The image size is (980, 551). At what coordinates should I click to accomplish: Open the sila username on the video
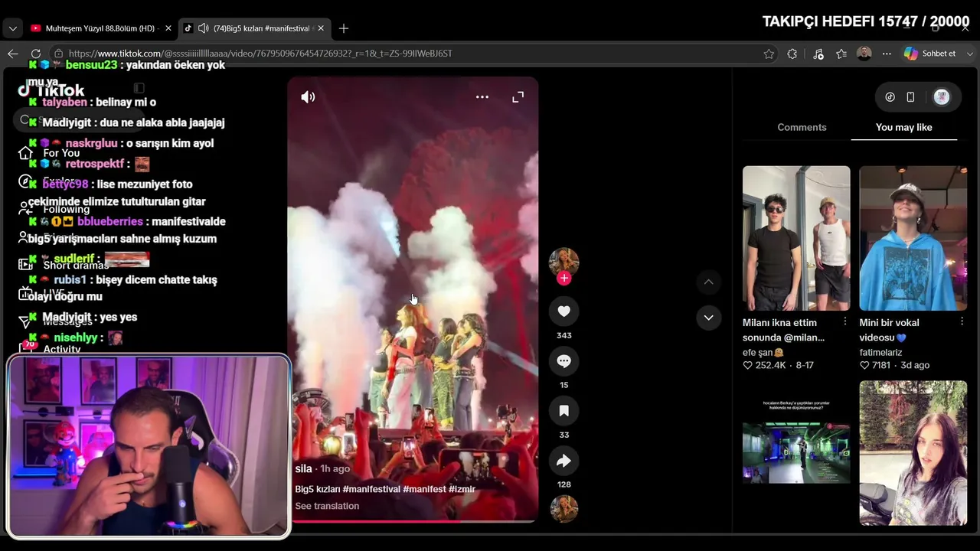point(303,468)
